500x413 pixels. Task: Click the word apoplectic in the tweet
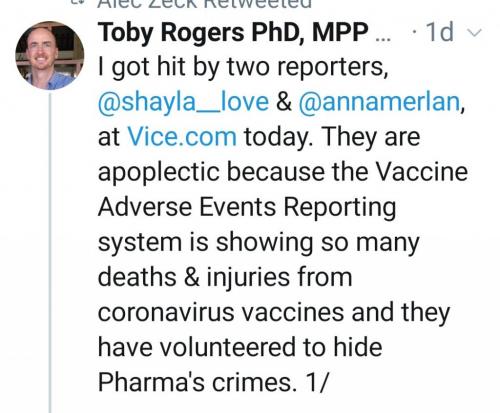pos(158,173)
